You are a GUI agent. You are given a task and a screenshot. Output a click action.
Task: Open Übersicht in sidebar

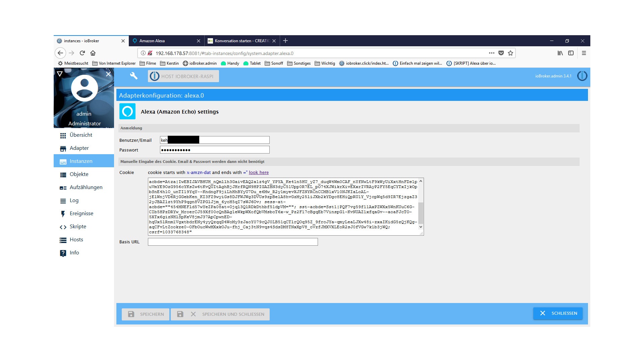[84, 135]
